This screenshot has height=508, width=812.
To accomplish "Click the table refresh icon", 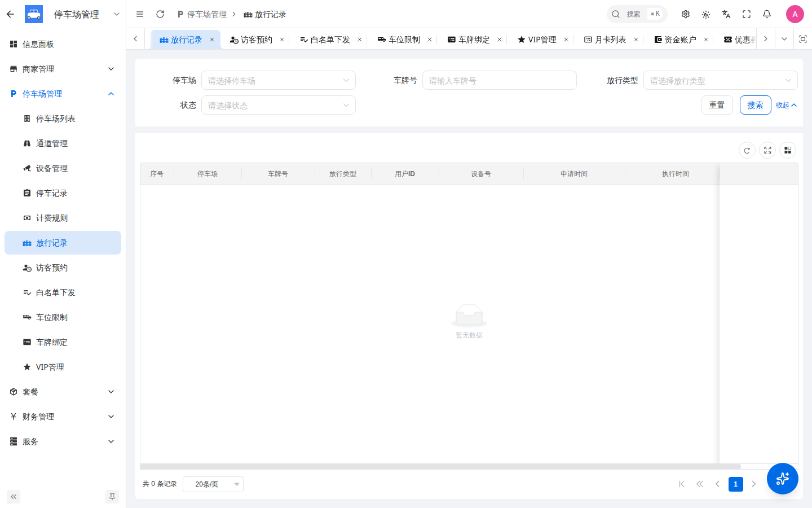I will (747, 150).
